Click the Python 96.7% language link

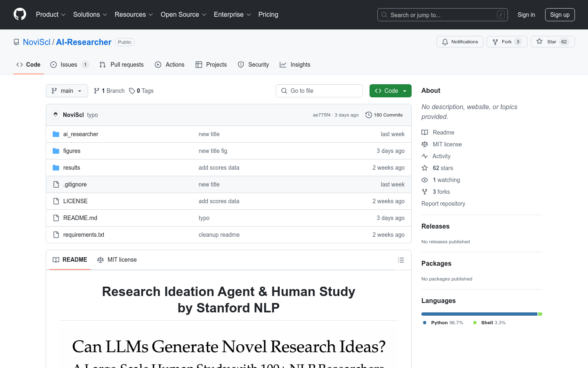pyautogui.click(x=443, y=323)
